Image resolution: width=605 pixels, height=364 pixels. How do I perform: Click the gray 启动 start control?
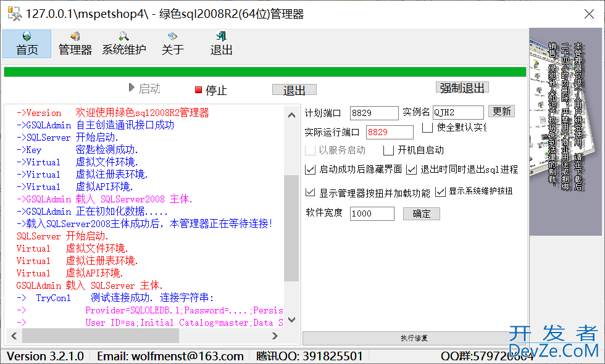pyautogui.click(x=144, y=89)
